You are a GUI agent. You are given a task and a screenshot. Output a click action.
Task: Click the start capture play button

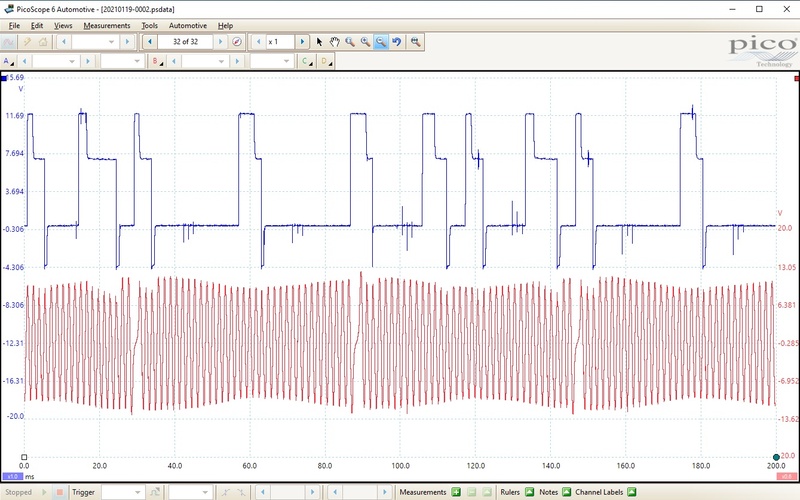(44, 492)
